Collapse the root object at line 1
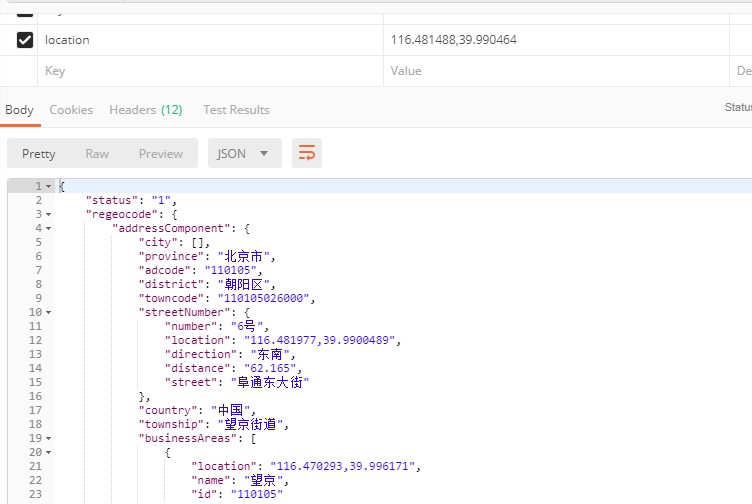 tap(48, 186)
